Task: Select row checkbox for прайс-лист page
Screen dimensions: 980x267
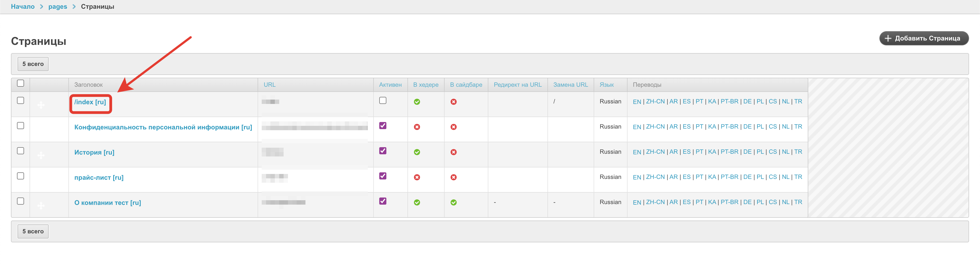Action: (x=21, y=176)
